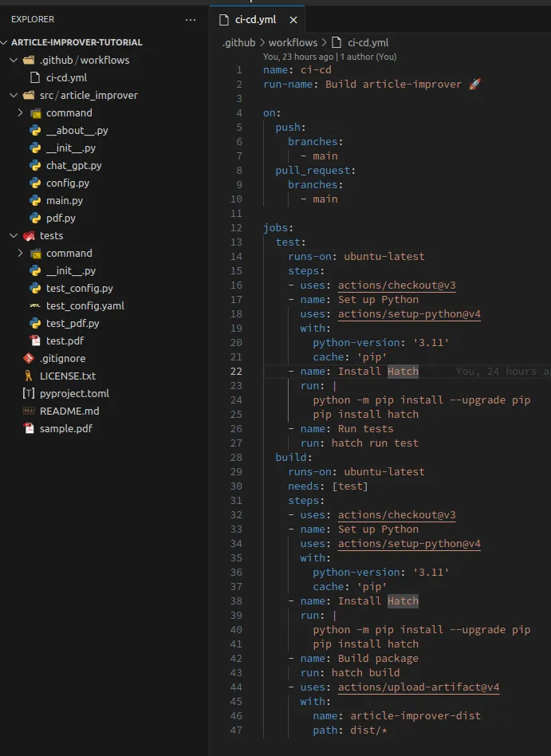Click line number 22 in the gutter

coord(236,371)
